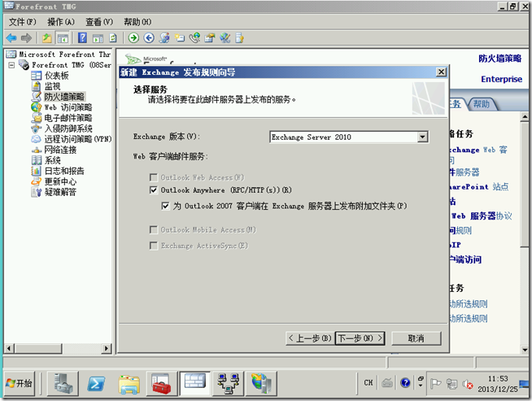This screenshot has width=532, height=401.
Task: Click the 开始 Start button
Action: tap(20, 383)
